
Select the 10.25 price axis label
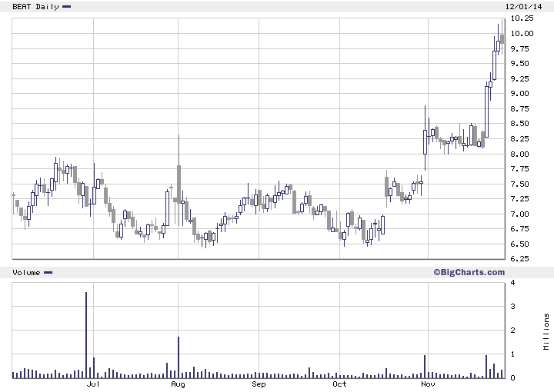coord(522,18)
